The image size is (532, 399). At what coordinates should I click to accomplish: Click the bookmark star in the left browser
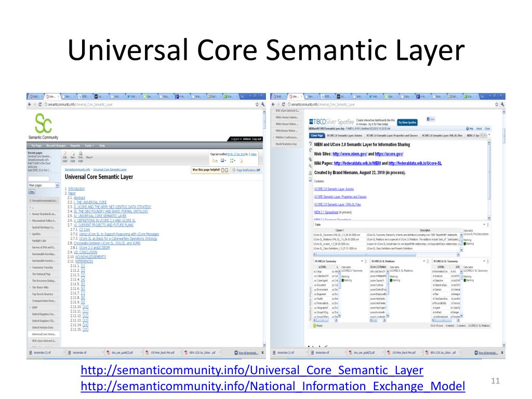click(x=256, y=104)
